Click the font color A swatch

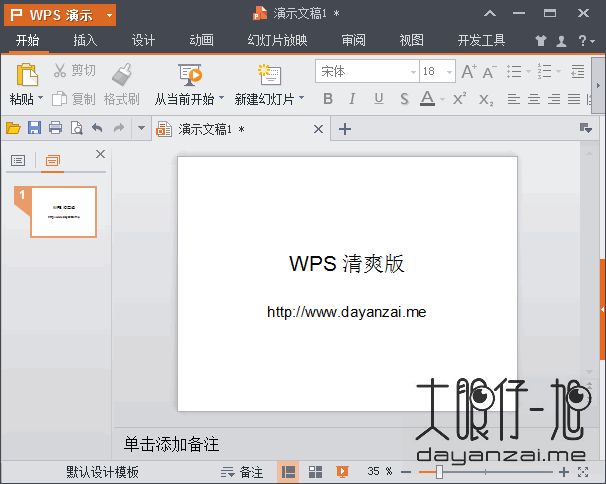point(427,99)
